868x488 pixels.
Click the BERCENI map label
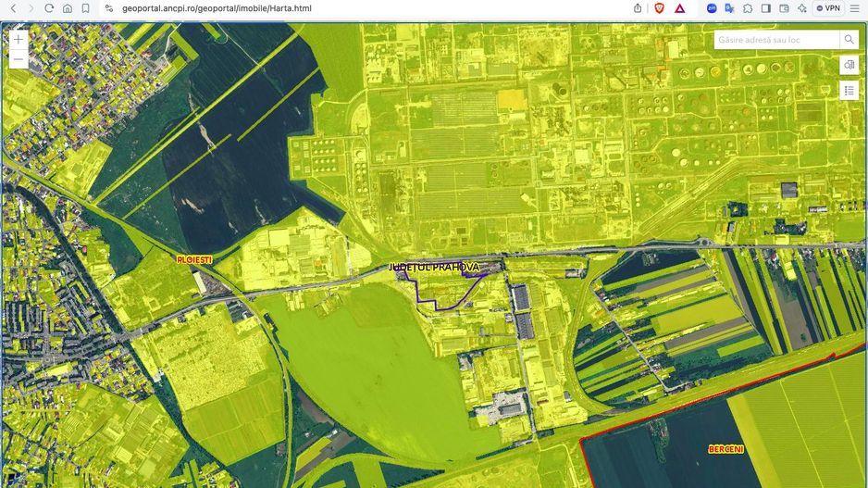point(725,449)
